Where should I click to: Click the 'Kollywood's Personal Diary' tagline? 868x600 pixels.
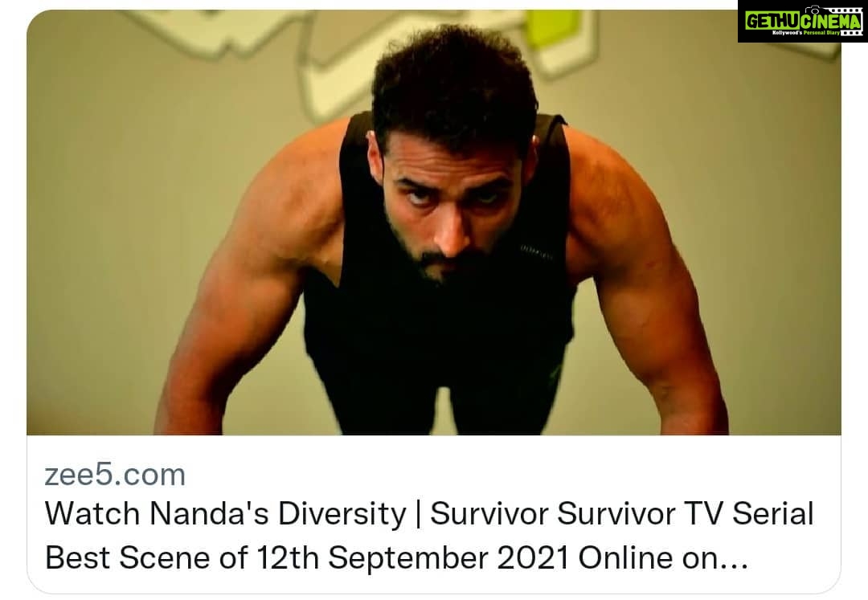click(x=806, y=33)
